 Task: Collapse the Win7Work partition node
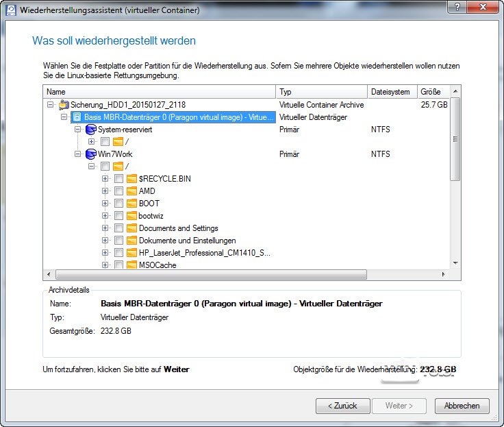pos(77,154)
